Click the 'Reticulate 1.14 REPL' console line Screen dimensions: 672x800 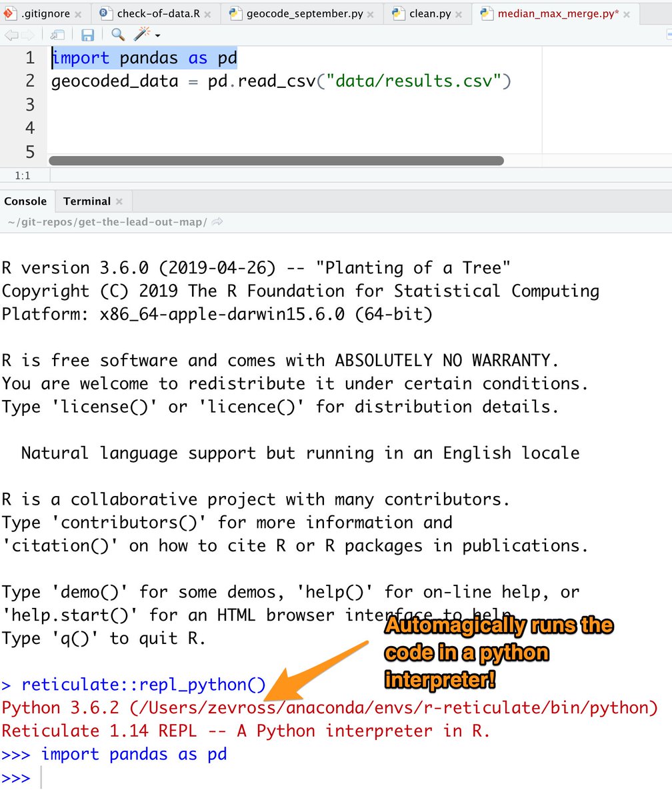tap(246, 731)
